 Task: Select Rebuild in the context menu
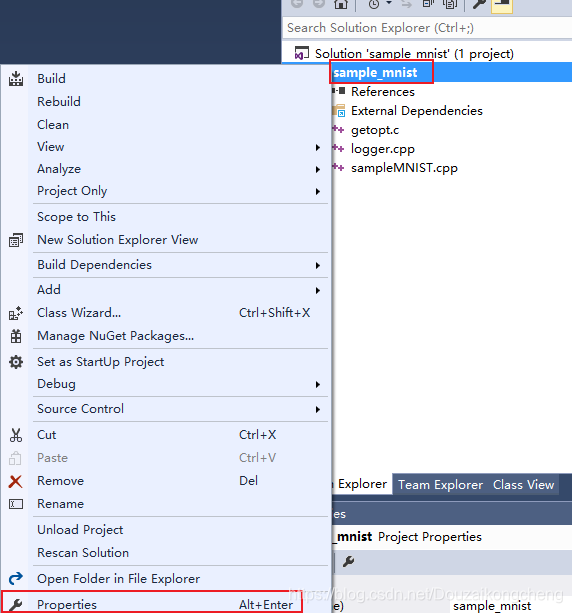click(59, 102)
